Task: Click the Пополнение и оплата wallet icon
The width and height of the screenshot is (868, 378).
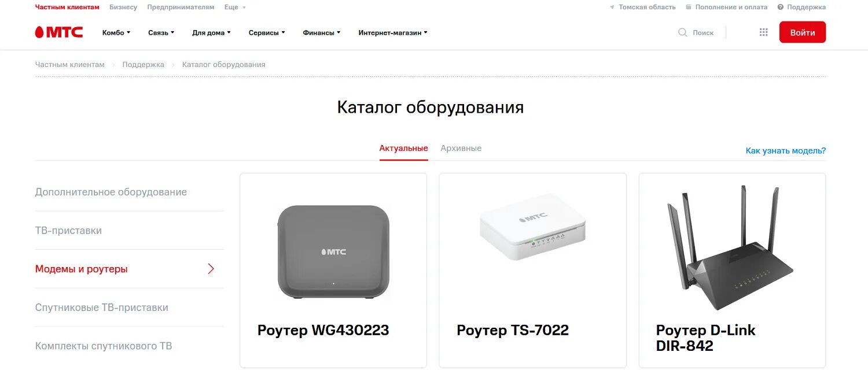Action: 689,7
